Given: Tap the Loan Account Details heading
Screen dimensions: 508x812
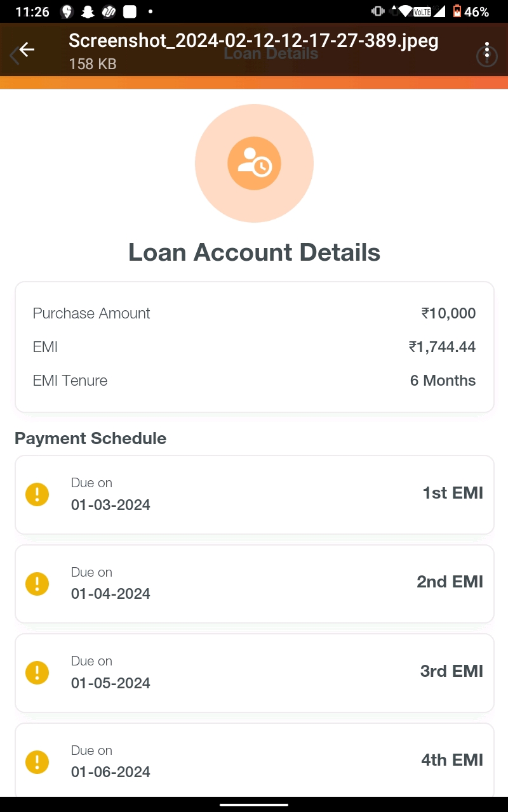Looking at the screenshot, I should coord(254,252).
